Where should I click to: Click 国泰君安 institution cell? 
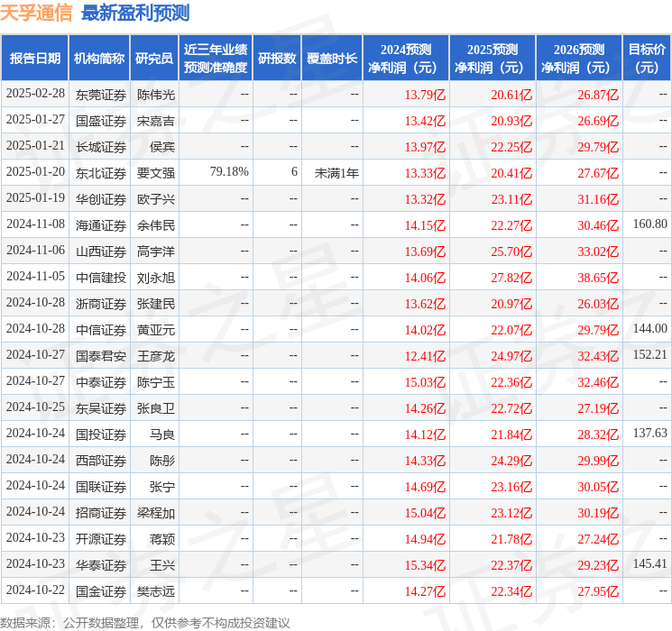[101, 356]
